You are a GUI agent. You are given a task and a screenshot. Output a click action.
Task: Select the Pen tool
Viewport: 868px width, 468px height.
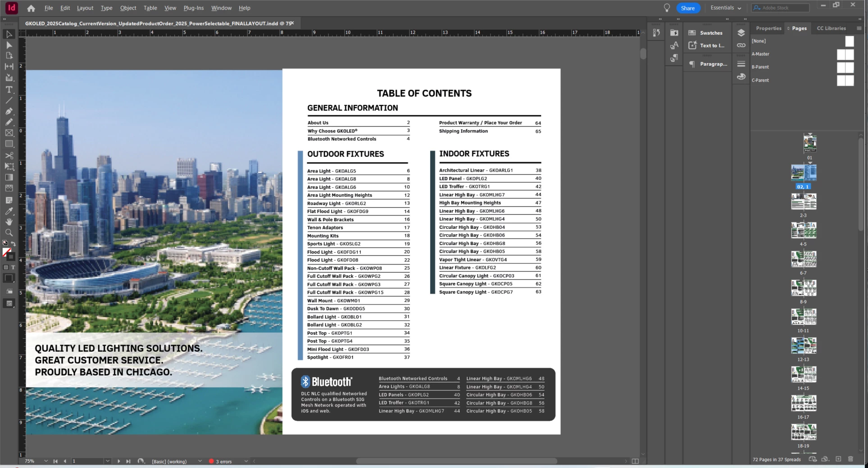pos(9,111)
